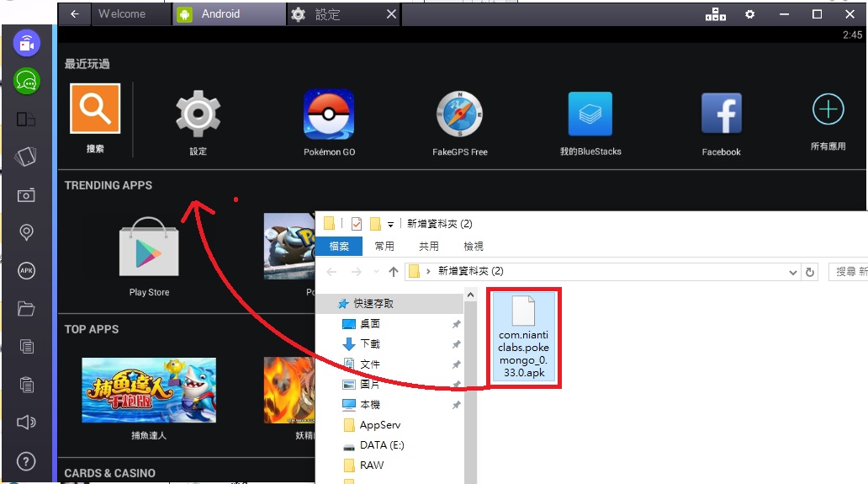
Task: Open the green chat sidebar icon
Action: [x=27, y=81]
